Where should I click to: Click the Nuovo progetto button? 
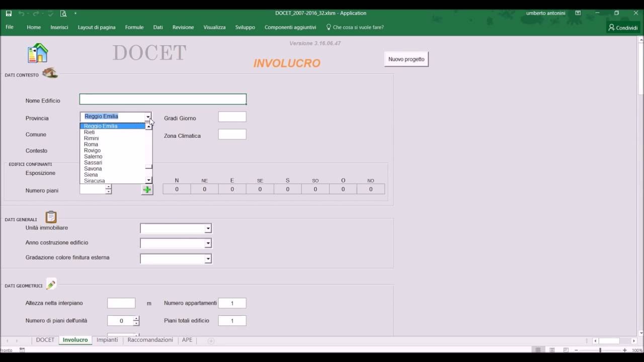(x=407, y=59)
